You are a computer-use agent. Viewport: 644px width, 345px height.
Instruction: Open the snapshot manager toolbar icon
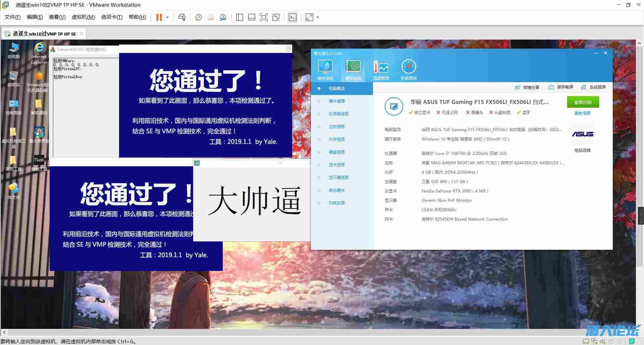point(223,17)
